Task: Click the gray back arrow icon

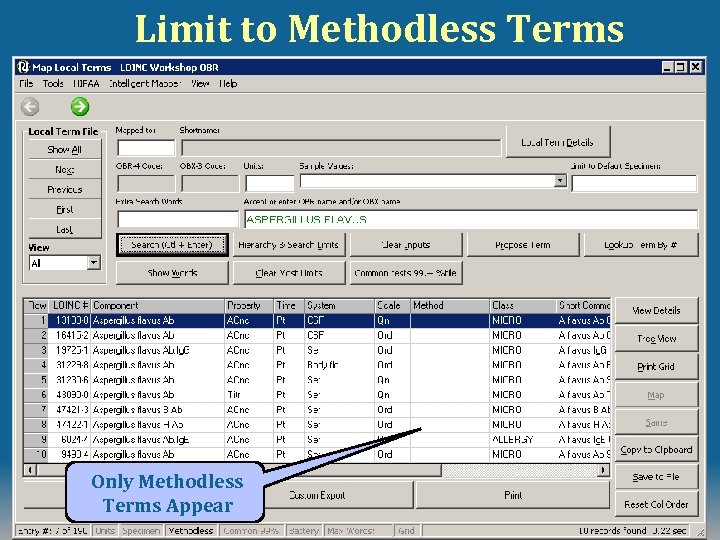Action: click(x=30, y=107)
